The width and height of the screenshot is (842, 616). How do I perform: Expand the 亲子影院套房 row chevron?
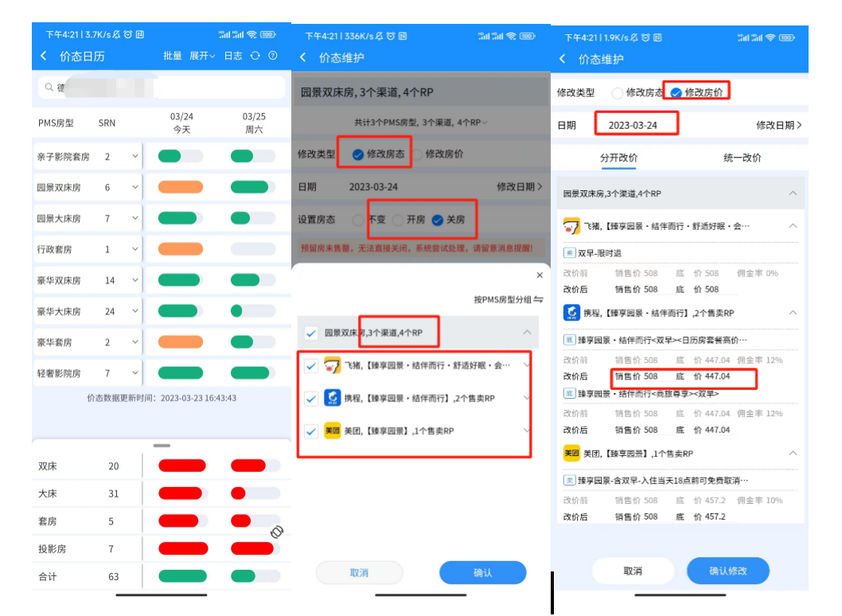click(x=134, y=157)
